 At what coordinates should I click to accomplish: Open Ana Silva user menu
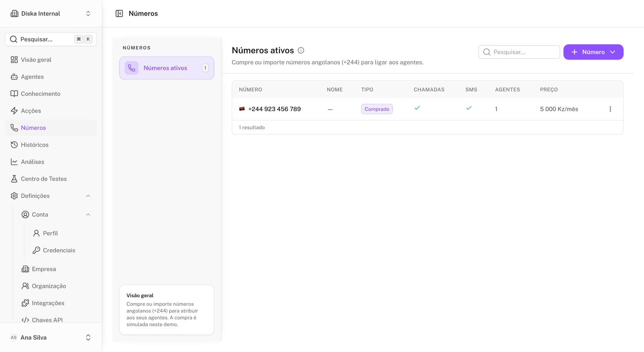point(51,338)
